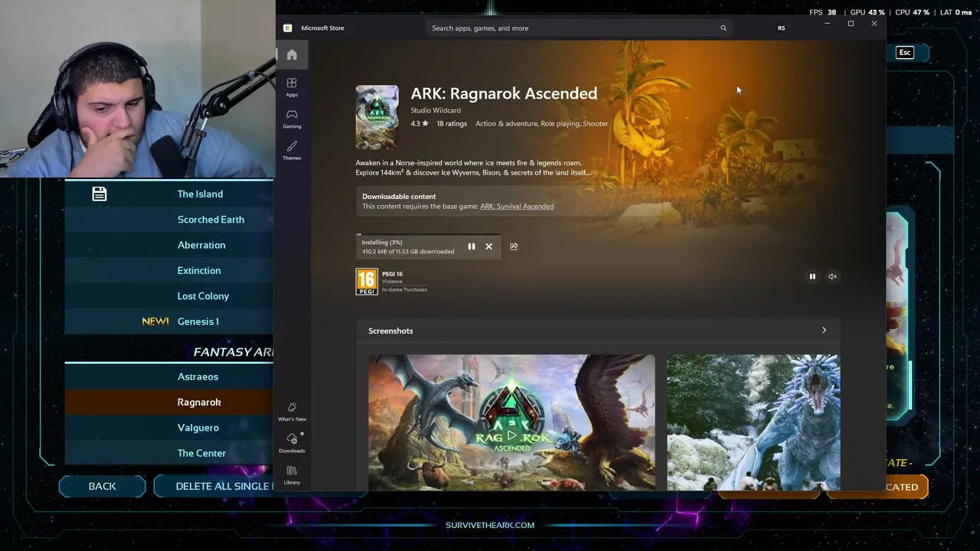Click the magnifier search icon
Image resolution: width=980 pixels, height=551 pixels.
pos(724,28)
